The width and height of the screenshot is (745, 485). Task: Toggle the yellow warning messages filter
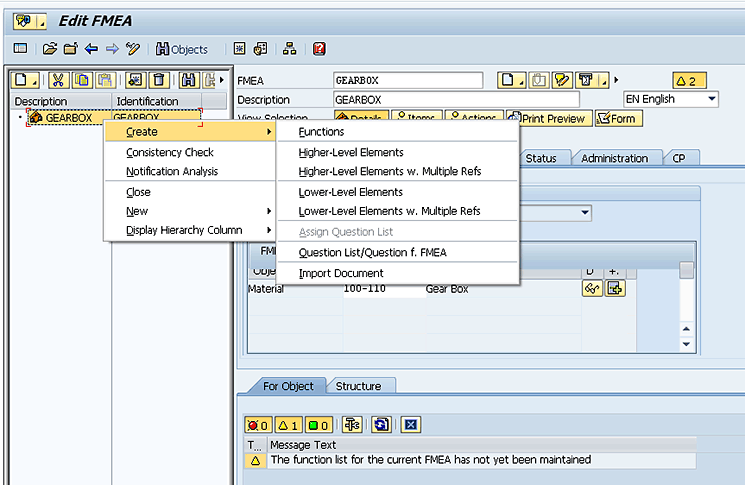[x=288, y=424]
